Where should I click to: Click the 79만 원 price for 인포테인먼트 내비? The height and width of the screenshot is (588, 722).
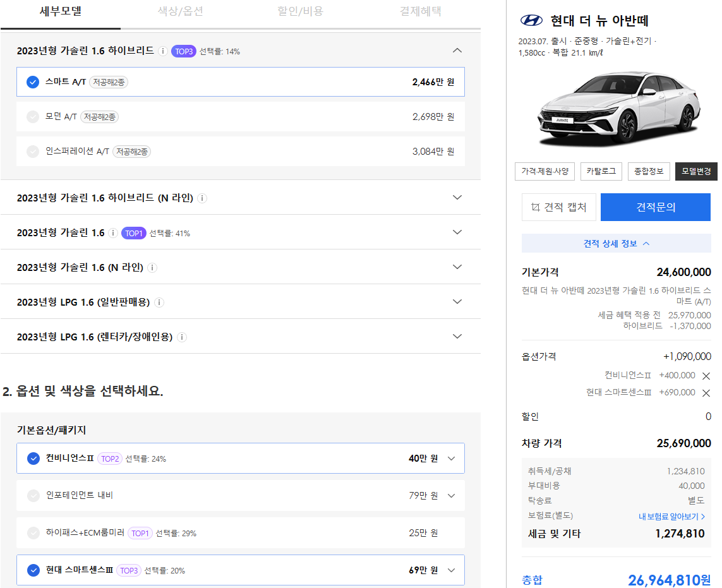click(423, 495)
